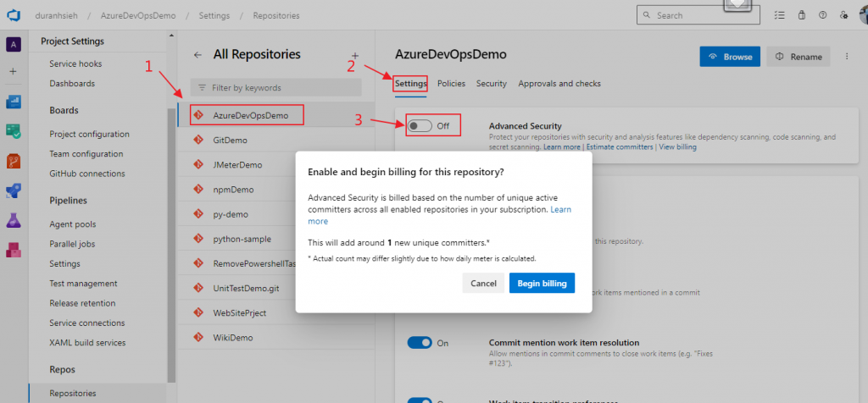868x403 pixels.
Task: Click the Begin billing button
Action: 542,283
